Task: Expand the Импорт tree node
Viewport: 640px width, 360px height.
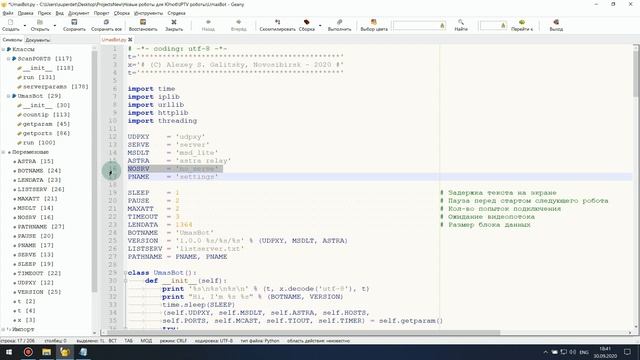Action: pos(3,329)
